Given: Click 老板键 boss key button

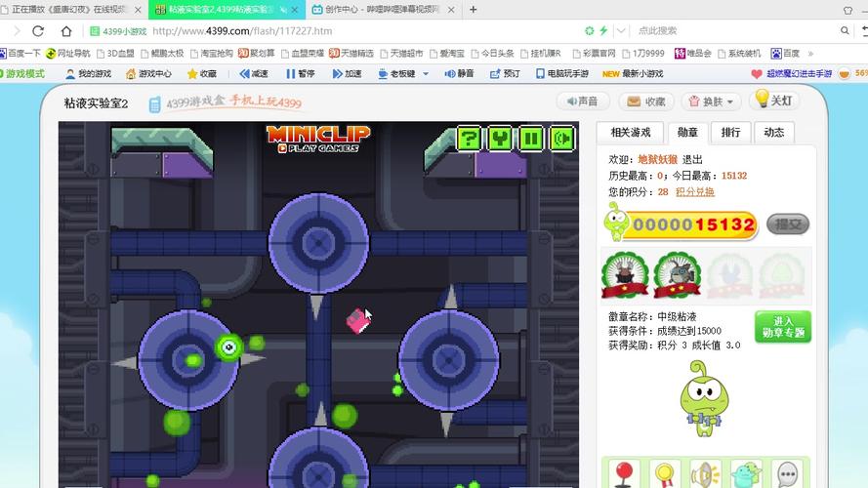Looking at the screenshot, I should point(396,73).
